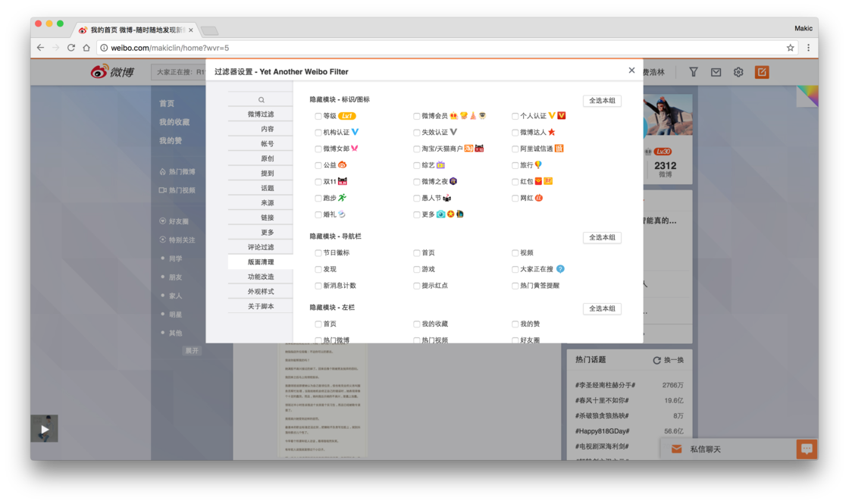Check the 微博会员 checkbox
Viewport: 849px width, 504px height.
coord(416,116)
